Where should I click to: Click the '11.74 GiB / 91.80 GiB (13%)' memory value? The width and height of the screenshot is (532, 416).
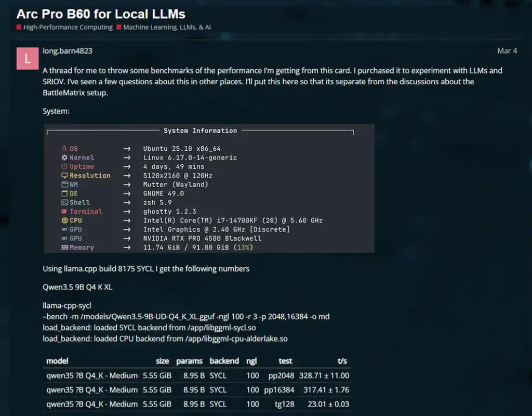pos(198,248)
